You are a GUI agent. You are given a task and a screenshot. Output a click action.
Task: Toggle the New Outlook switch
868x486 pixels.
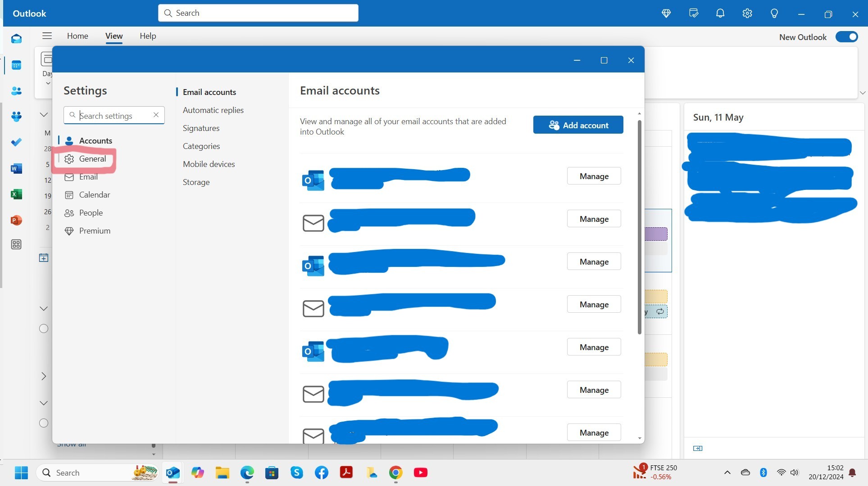(x=846, y=37)
